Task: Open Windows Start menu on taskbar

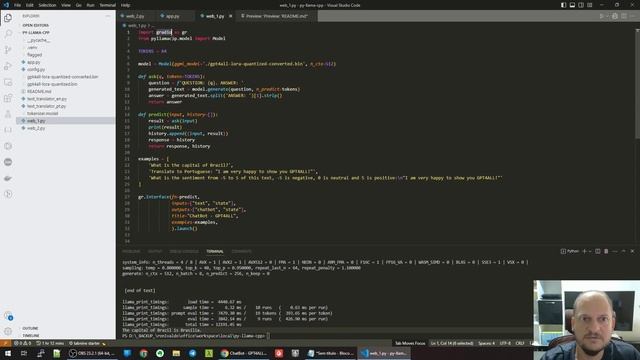Action: [8, 353]
